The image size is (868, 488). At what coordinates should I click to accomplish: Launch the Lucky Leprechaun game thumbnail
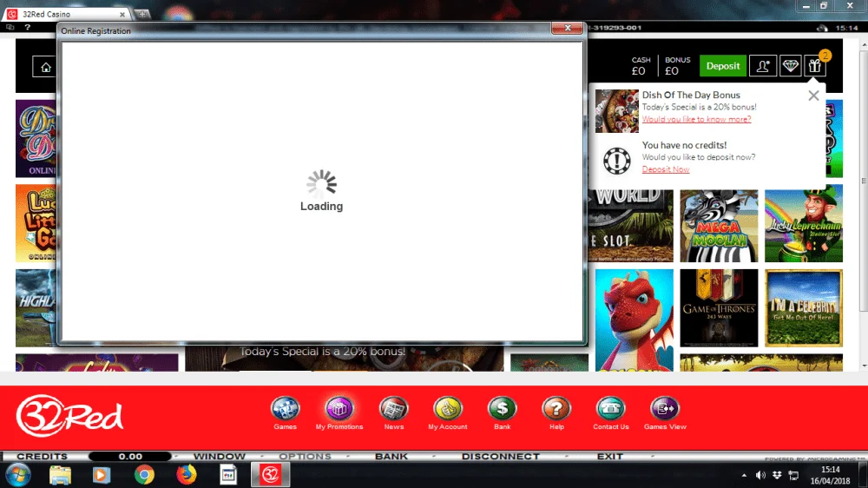point(803,224)
